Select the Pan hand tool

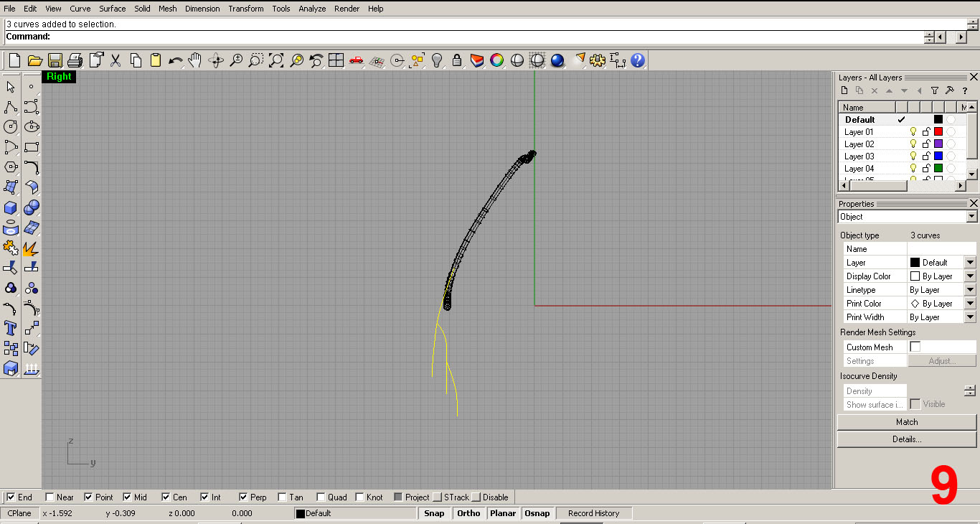[195, 60]
